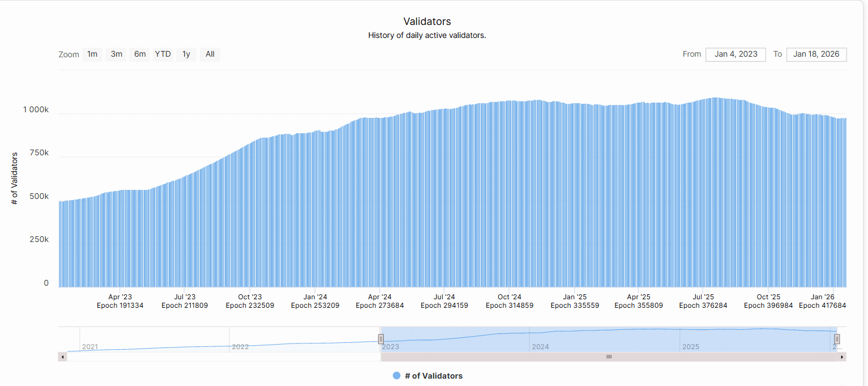Toggle the '# of Validators' series legend label

point(434,376)
